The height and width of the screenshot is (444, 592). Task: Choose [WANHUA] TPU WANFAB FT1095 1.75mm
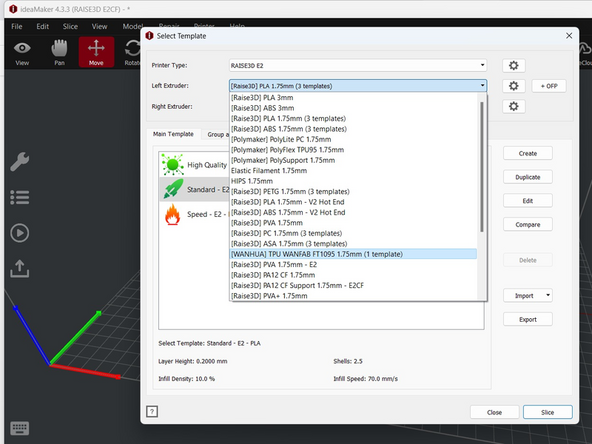pos(353,254)
